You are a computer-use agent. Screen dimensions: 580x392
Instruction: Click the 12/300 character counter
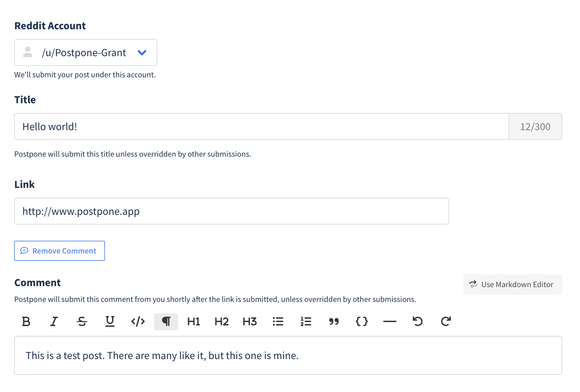535,126
